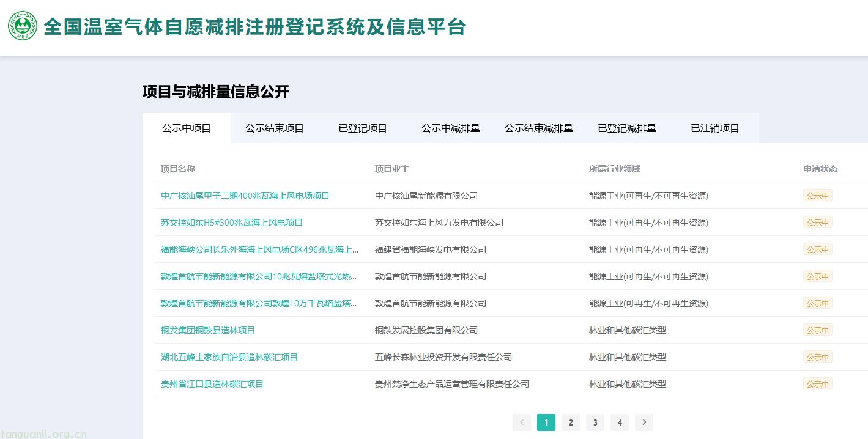868x439 pixels.
Task: Click owner 贵州梵净生态产品运营管理有限责任公司
Action: coord(452,384)
